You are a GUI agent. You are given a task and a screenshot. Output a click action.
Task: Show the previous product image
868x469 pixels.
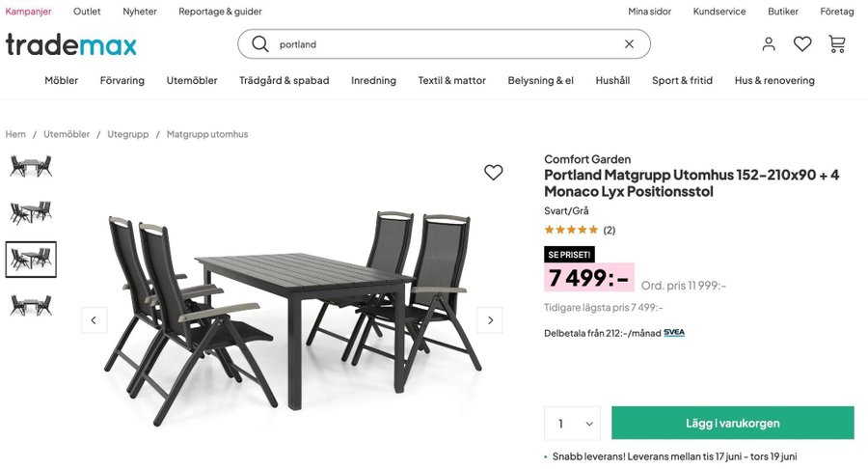point(95,320)
